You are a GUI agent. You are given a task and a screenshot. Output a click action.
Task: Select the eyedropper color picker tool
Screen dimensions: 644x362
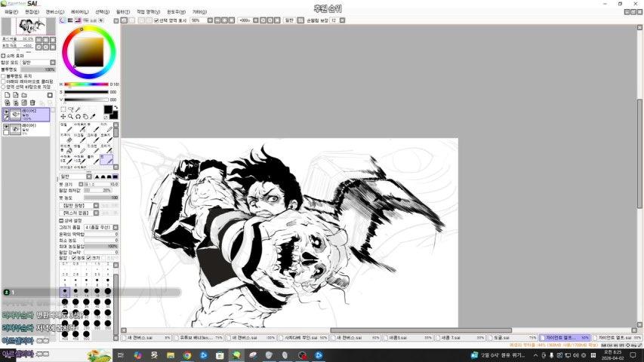tap(93, 117)
